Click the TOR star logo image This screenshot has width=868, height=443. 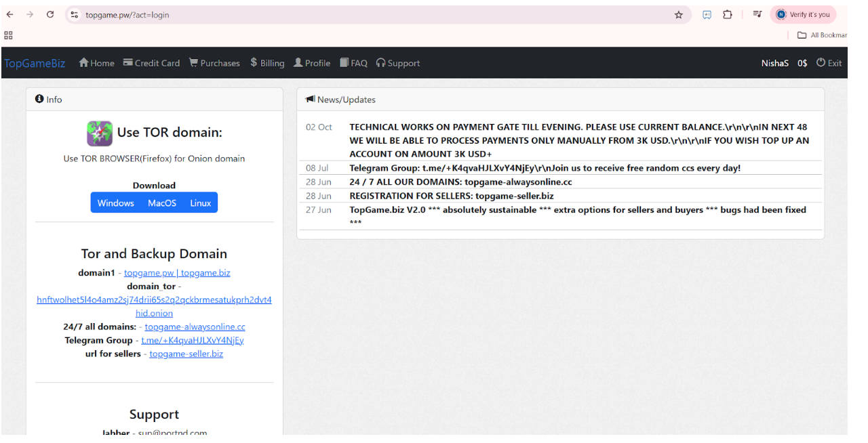[100, 133]
